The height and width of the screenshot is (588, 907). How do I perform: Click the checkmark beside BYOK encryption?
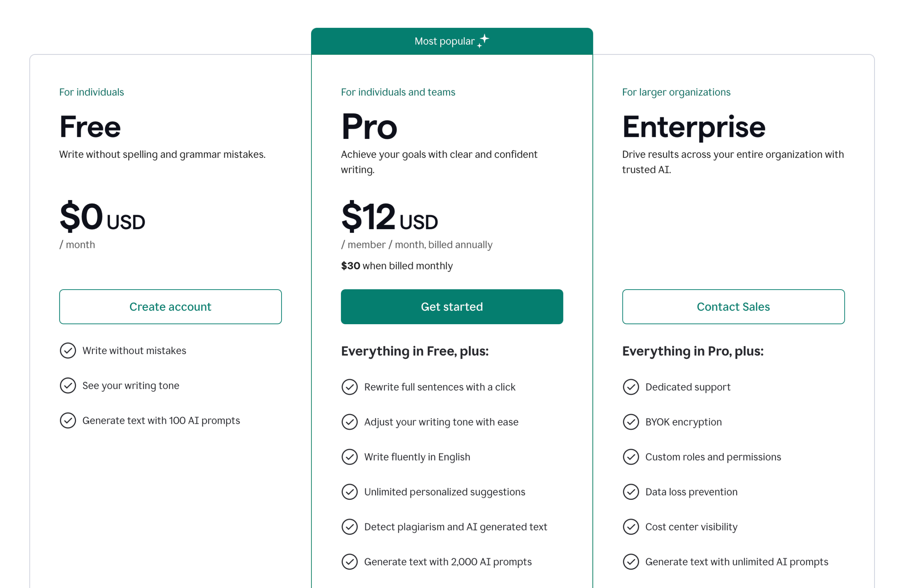pos(631,422)
